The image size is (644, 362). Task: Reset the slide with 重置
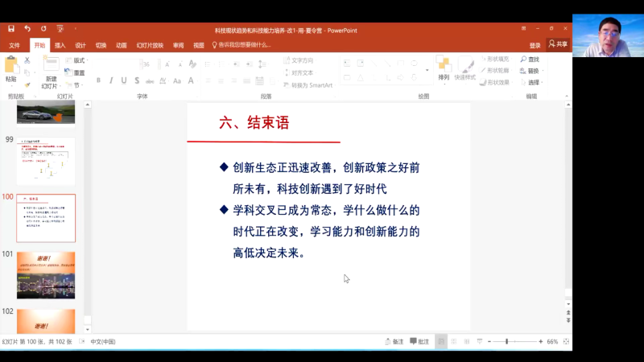click(x=75, y=72)
